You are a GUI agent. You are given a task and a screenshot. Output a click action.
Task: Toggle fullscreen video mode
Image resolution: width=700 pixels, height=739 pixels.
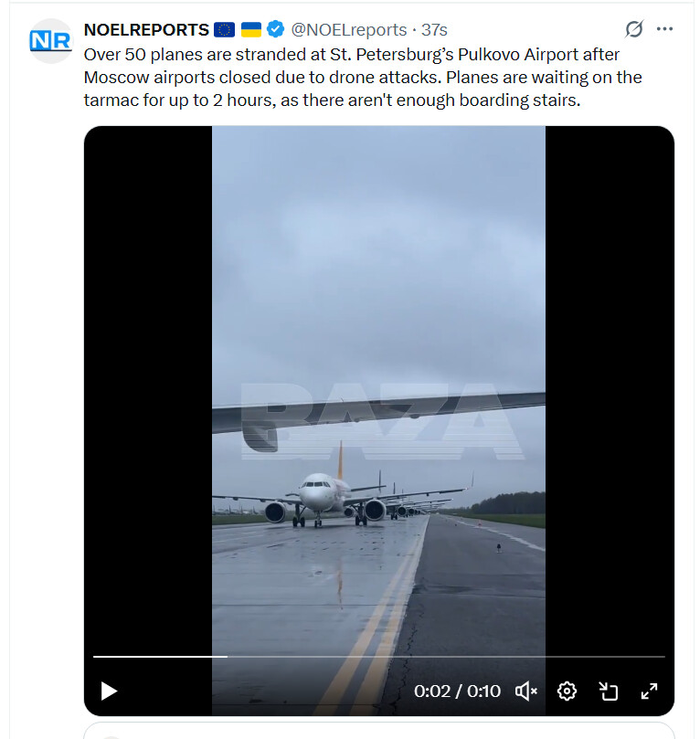click(649, 691)
